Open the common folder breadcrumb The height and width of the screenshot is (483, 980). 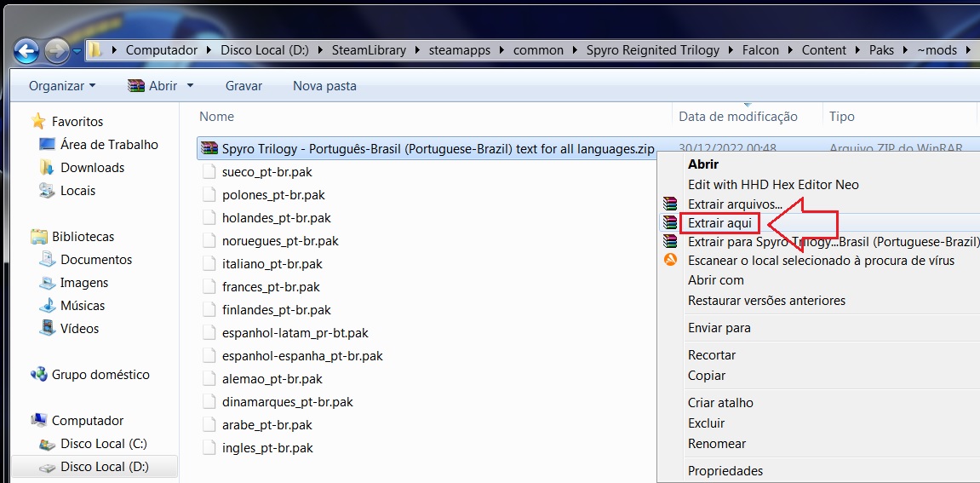coord(538,50)
